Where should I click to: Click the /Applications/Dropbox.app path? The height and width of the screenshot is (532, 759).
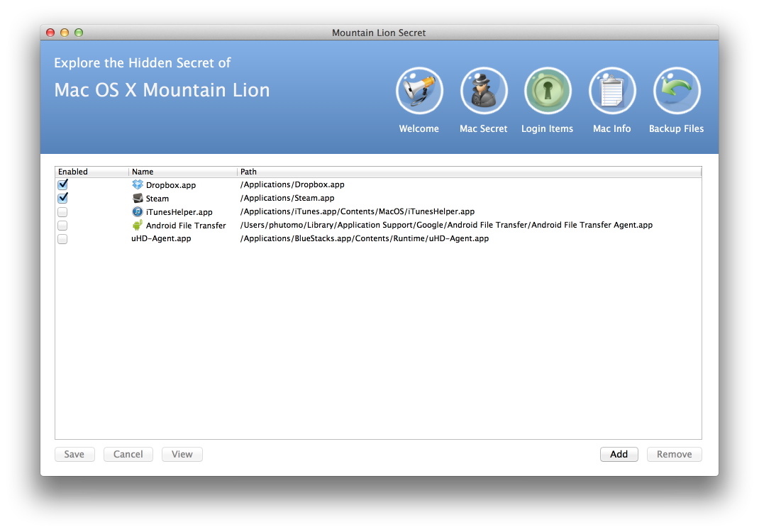292,184
